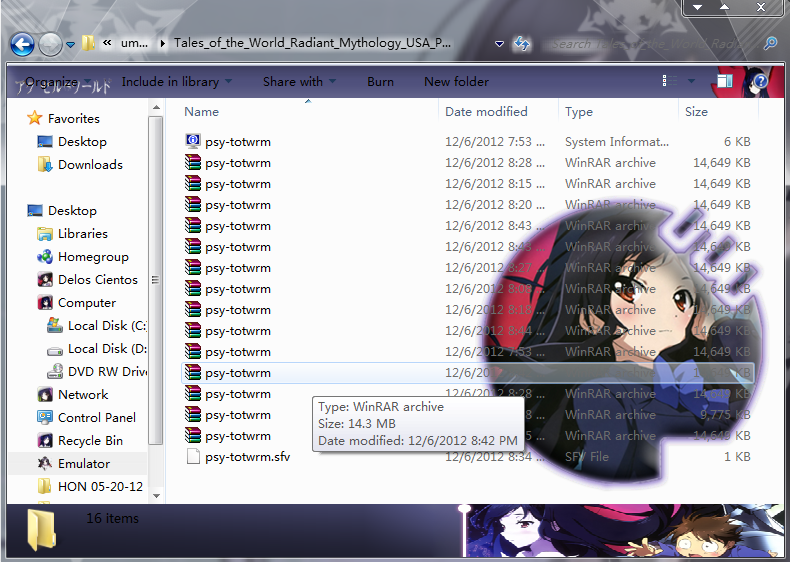Screen dimensions: 790x562
Task: Open the address bar history dropdown arrow
Action: pos(499,44)
